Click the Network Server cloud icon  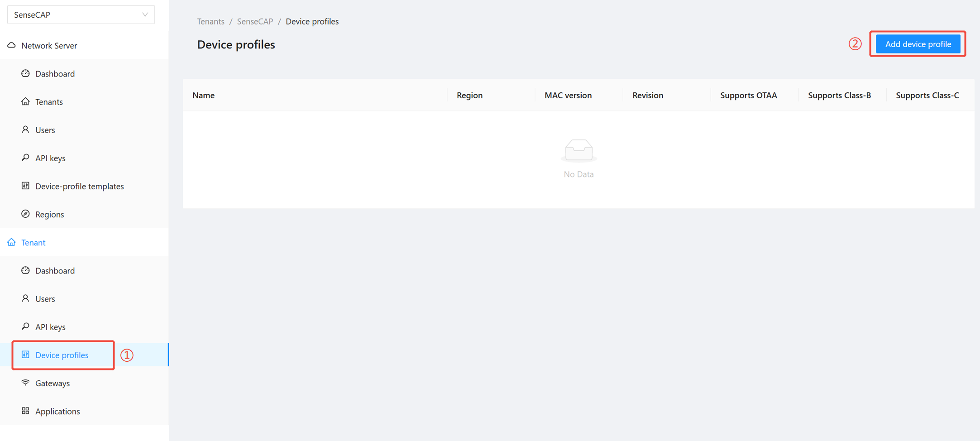pyautogui.click(x=12, y=45)
